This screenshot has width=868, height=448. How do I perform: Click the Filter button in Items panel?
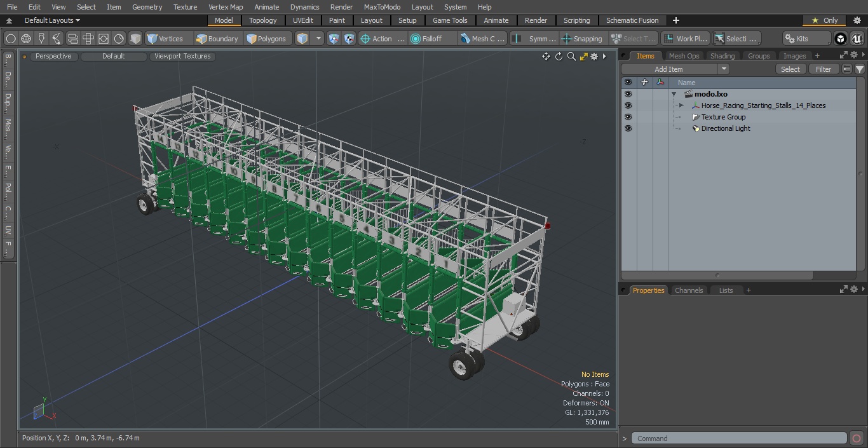[x=823, y=69]
